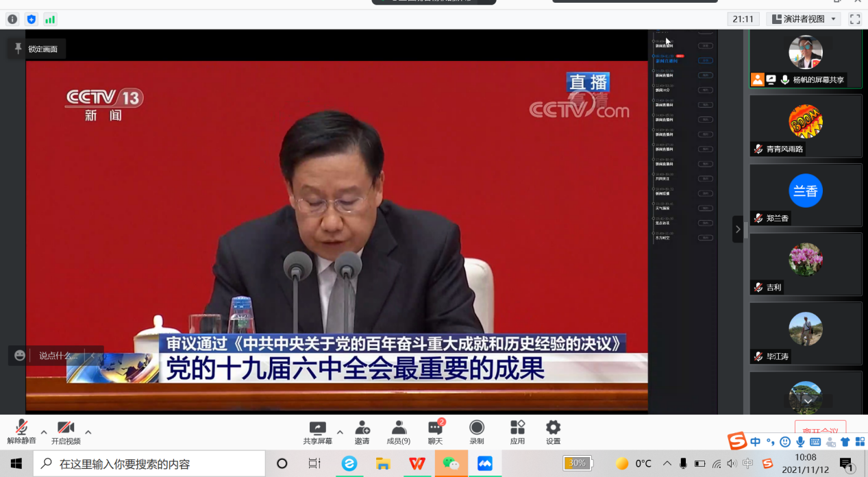Open the 演讲者视图 view dropdown
The height and width of the screenshot is (477, 868).
pos(804,19)
